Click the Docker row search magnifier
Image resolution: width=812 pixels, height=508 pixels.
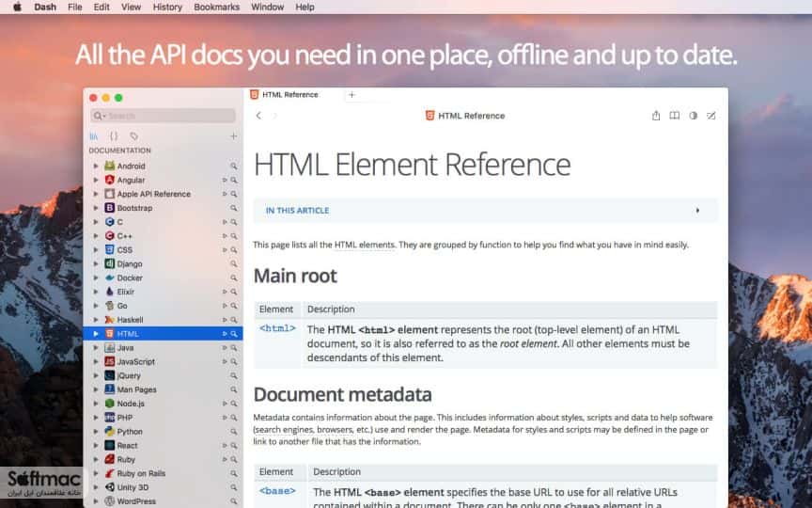click(234, 278)
